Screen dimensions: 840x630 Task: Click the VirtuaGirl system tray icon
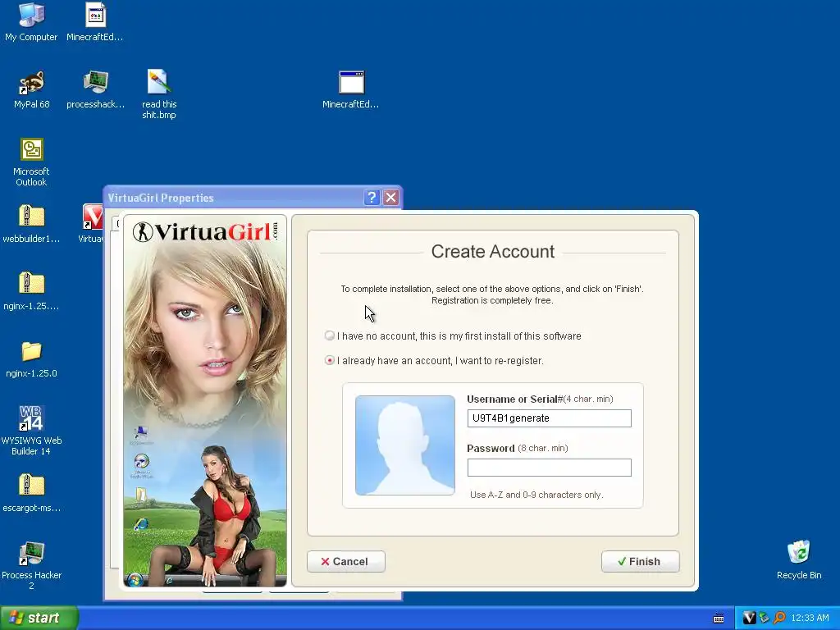750,618
